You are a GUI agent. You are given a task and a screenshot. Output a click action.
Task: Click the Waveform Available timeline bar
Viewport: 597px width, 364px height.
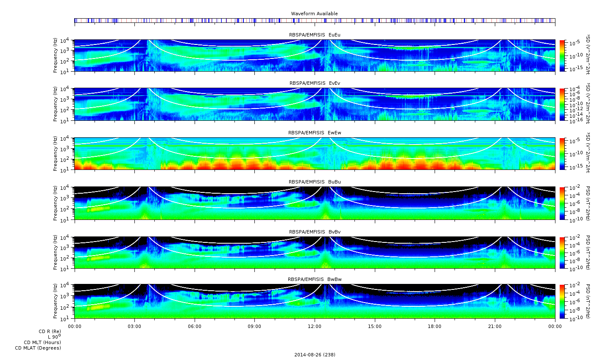click(x=315, y=20)
